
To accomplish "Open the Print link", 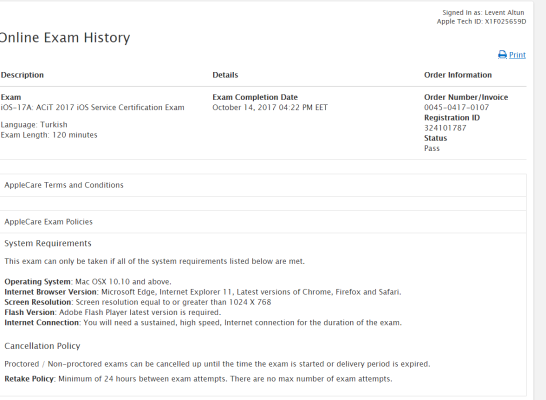I will click(517, 55).
